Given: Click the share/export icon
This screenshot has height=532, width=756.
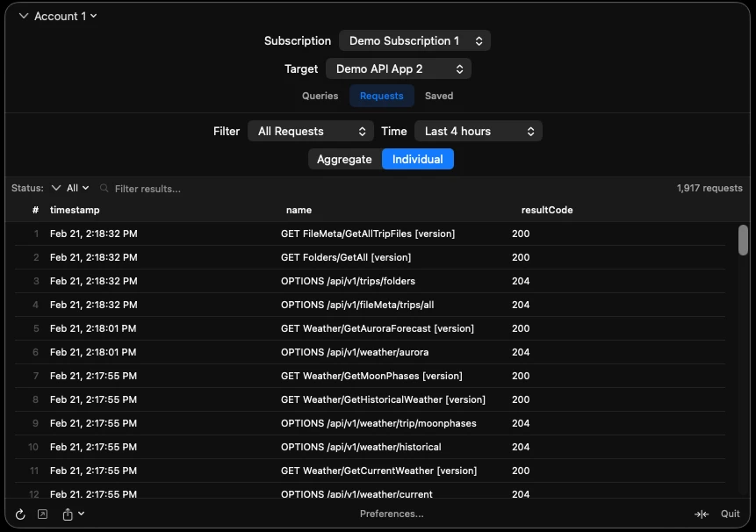Looking at the screenshot, I should coord(68,514).
